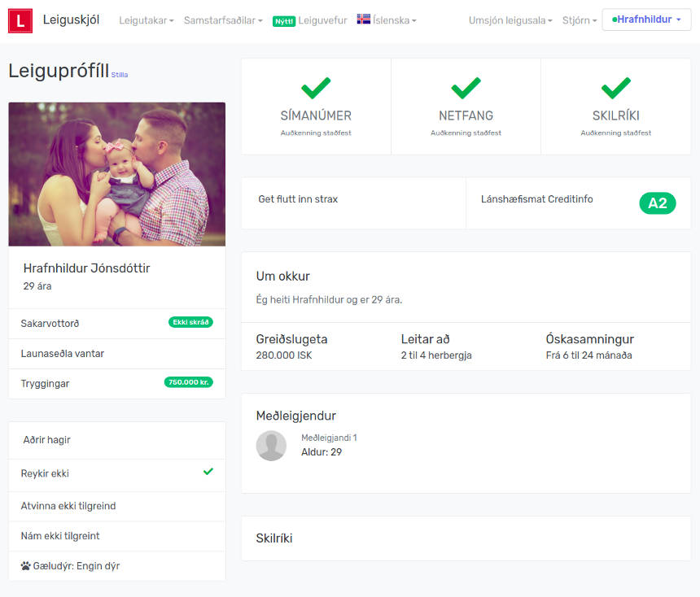Click the checkmark beside Reykir ekki

[208, 471]
